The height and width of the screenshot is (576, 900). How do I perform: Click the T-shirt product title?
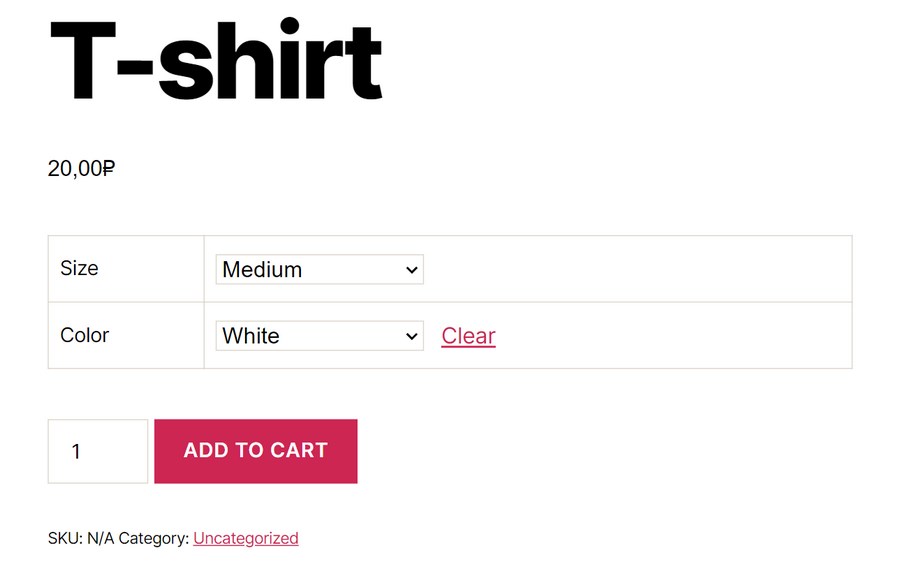[216, 59]
